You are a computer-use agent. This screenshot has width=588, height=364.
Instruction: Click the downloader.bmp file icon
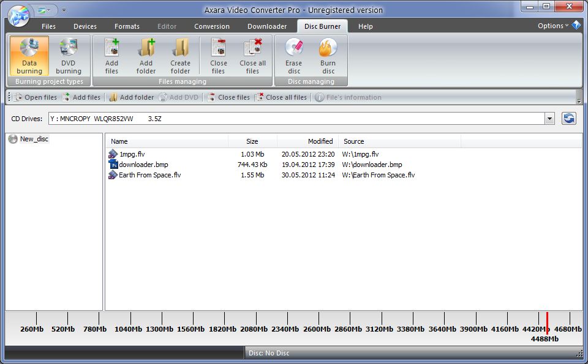[x=113, y=165]
